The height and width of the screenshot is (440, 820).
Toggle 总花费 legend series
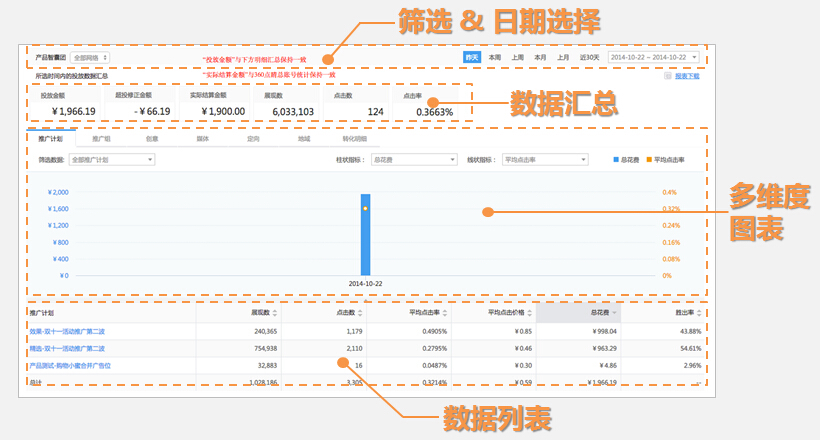point(626,160)
